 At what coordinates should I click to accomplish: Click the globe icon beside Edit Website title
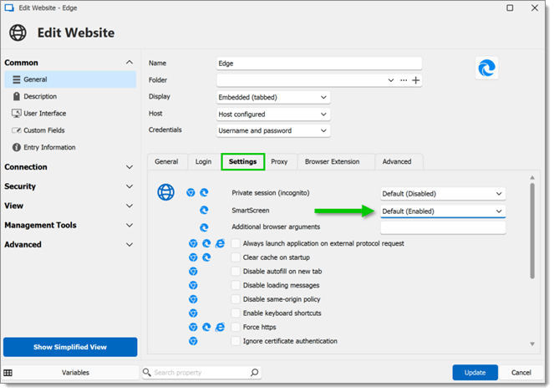pos(18,33)
